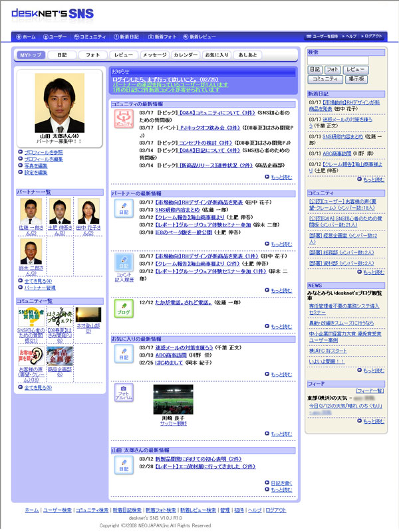Open もっと読む in the NEWS panel

pyautogui.click(x=374, y=370)
